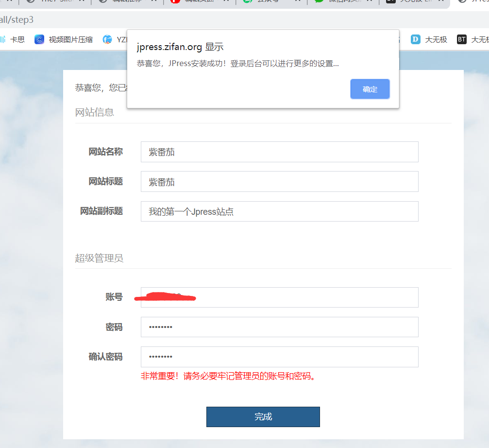
Task: Click the 确认密码 confirm password field
Action: tap(279, 357)
